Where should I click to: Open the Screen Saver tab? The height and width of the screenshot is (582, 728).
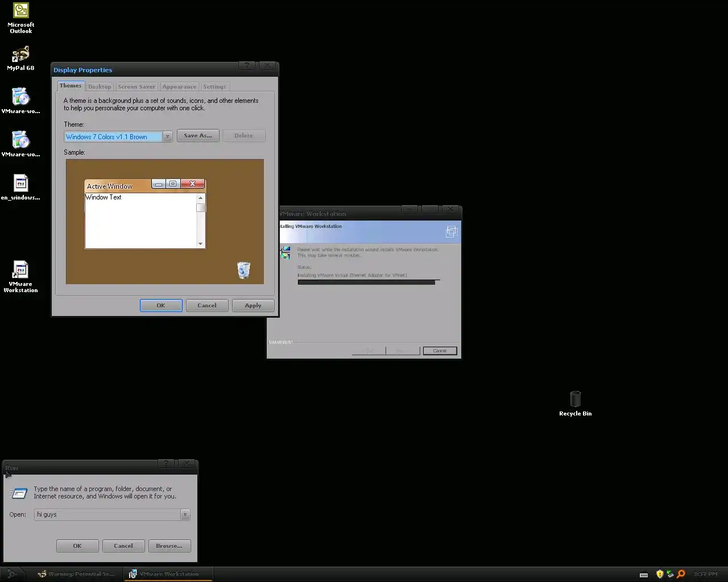136,86
